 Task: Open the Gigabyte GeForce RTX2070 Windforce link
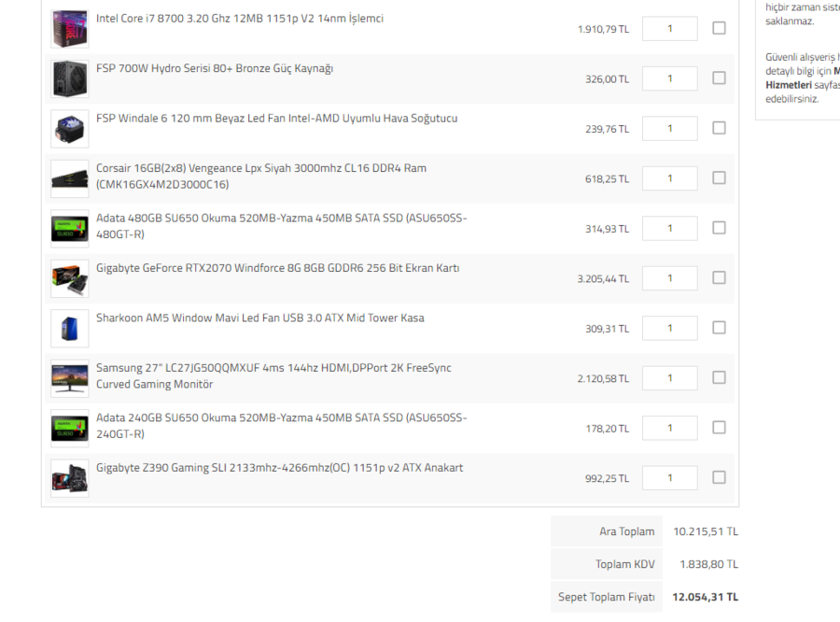(x=277, y=269)
